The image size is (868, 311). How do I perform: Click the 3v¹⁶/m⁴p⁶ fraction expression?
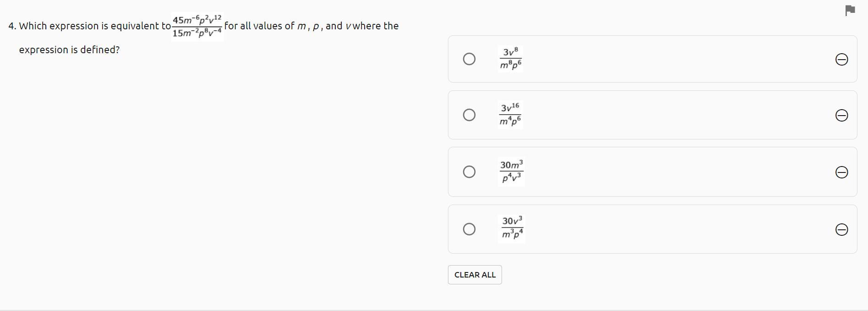[x=510, y=115]
